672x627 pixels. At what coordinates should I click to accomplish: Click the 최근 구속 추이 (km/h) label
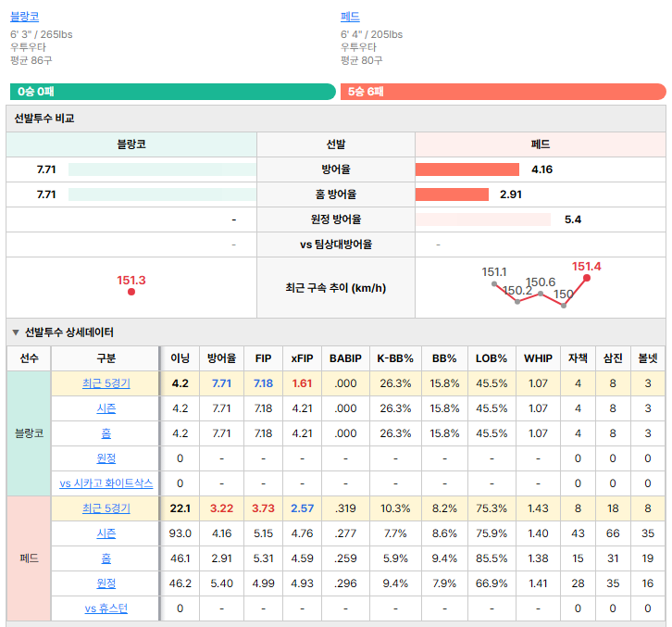point(336,288)
